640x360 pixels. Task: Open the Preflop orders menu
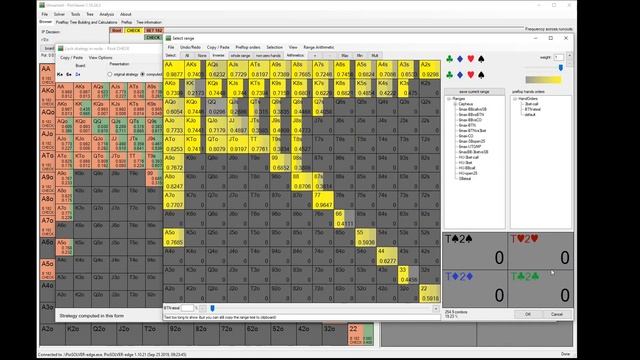pyautogui.click(x=248, y=47)
